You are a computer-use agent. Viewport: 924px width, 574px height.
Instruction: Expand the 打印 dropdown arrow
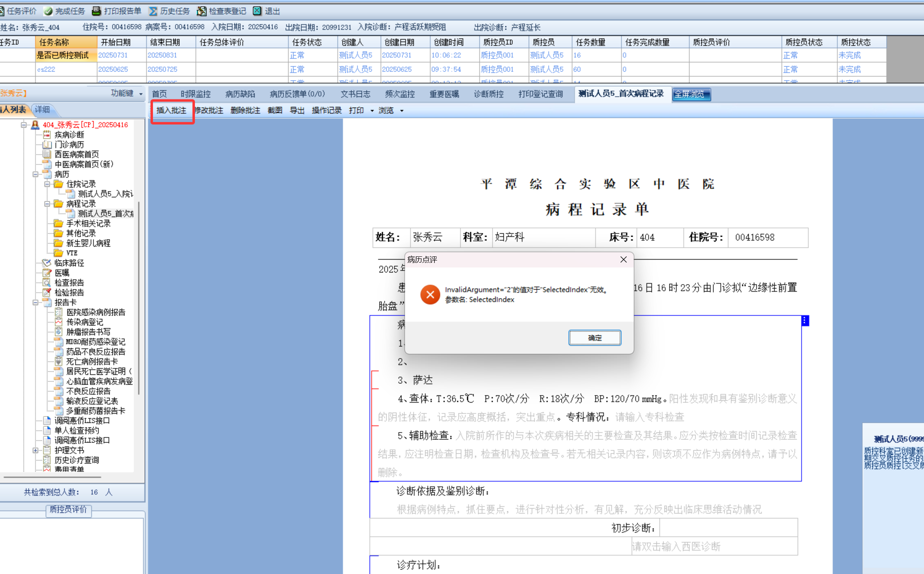coord(372,111)
